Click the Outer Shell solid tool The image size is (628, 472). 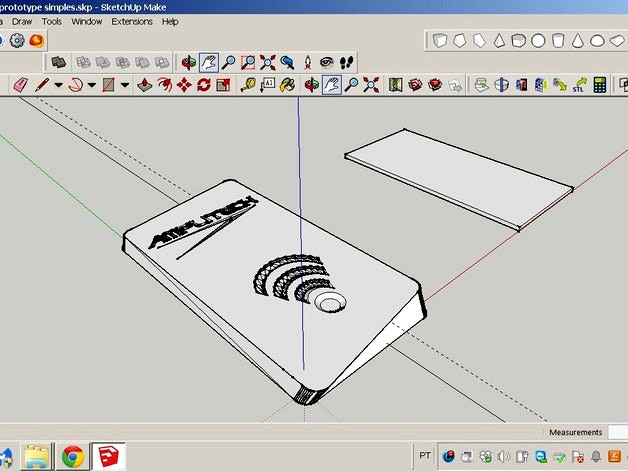tap(59, 63)
